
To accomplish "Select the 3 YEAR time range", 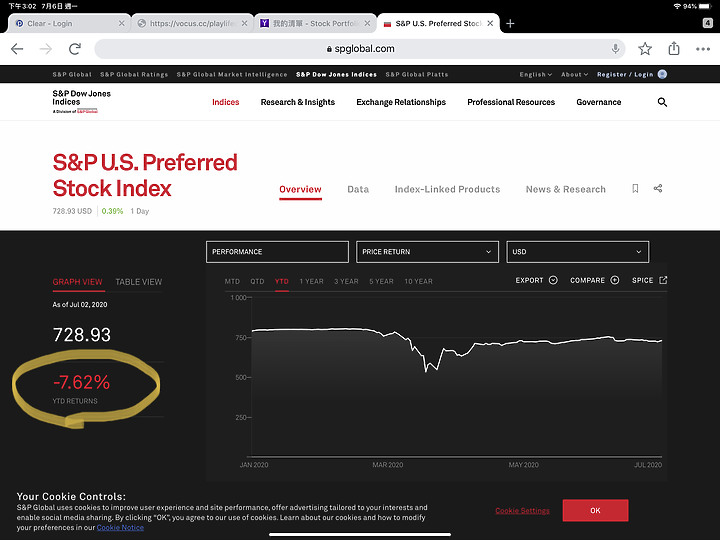I will click(346, 281).
